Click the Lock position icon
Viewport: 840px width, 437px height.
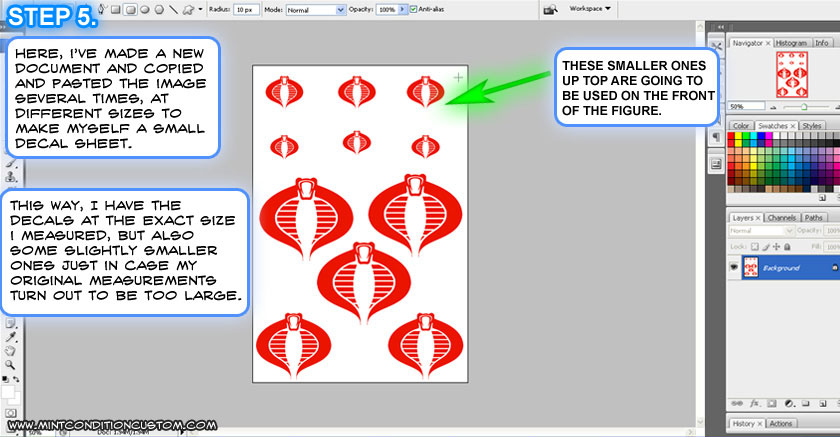777,247
